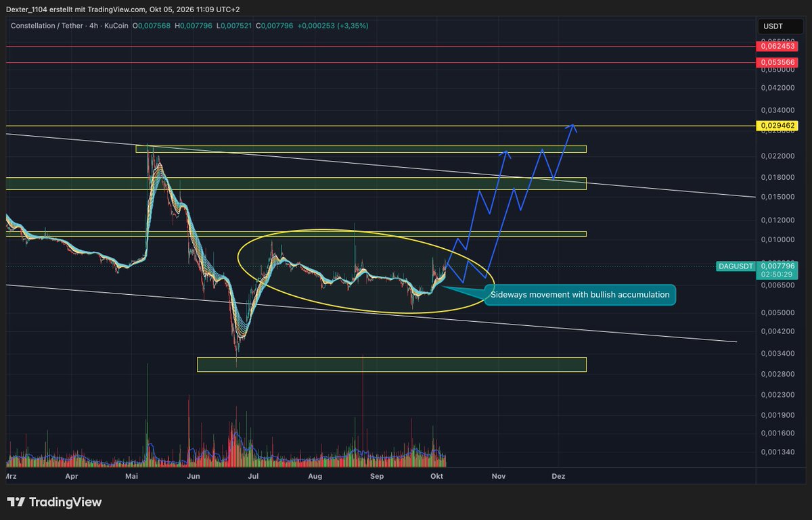The height and width of the screenshot is (520, 812).
Task: Click the 0,034000 price axis label
Action: click(777, 110)
